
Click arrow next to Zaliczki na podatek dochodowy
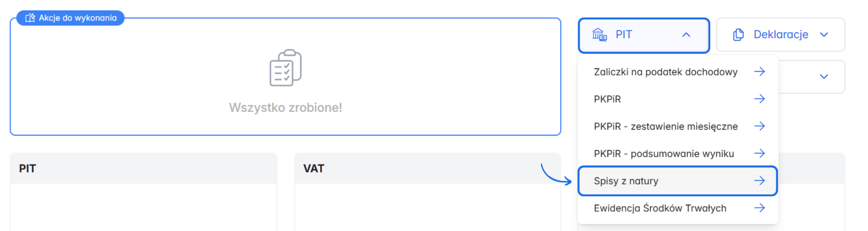click(759, 72)
